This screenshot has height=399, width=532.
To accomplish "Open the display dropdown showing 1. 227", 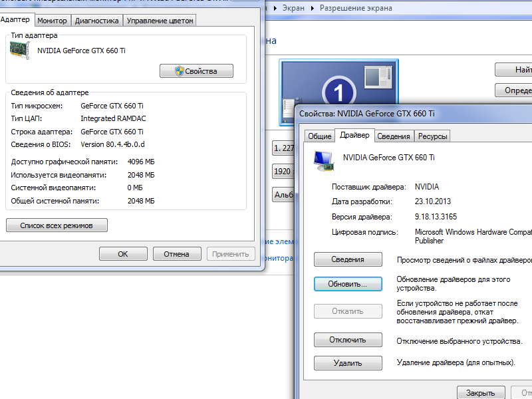I will coord(284,148).
